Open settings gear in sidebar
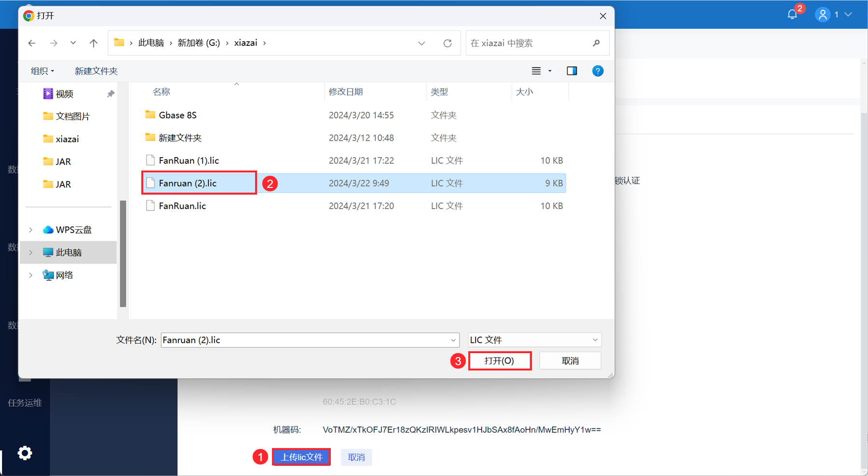Viewport: 868px width, 476px height. click(25, 453)
